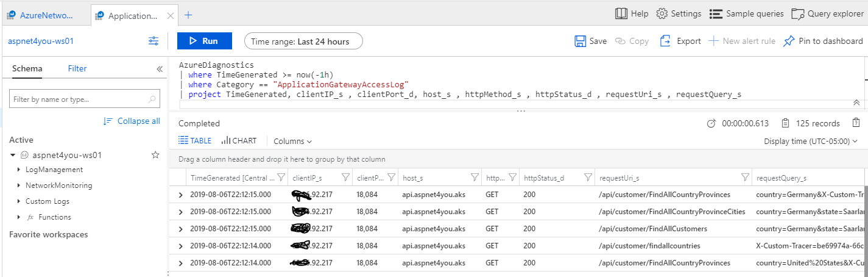This screenshot has height=277, width=868.
Task: Click the Export icon
Action: tap(666, 41)
